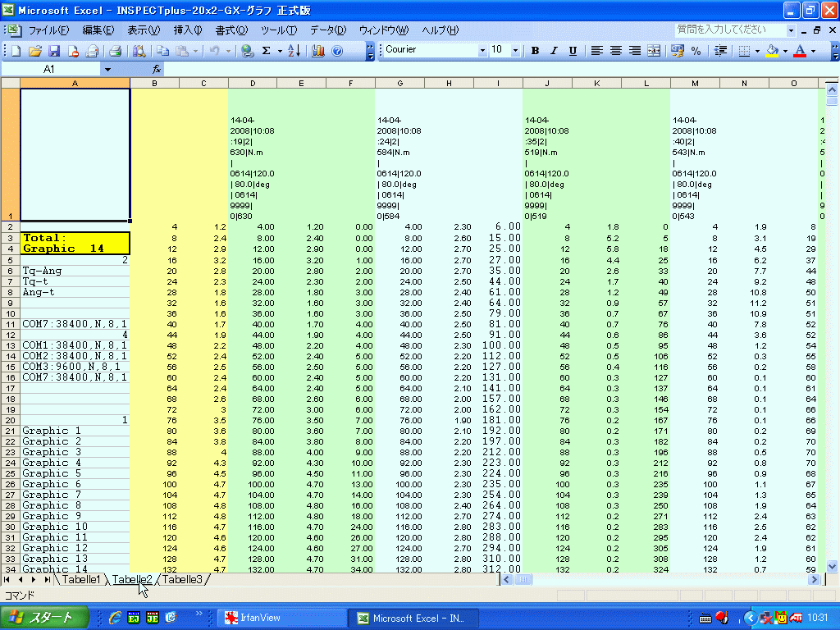Click the Open folder icon
Image resolution: width=840 pixels, height=630 pixels.
[x=34, y=51]
